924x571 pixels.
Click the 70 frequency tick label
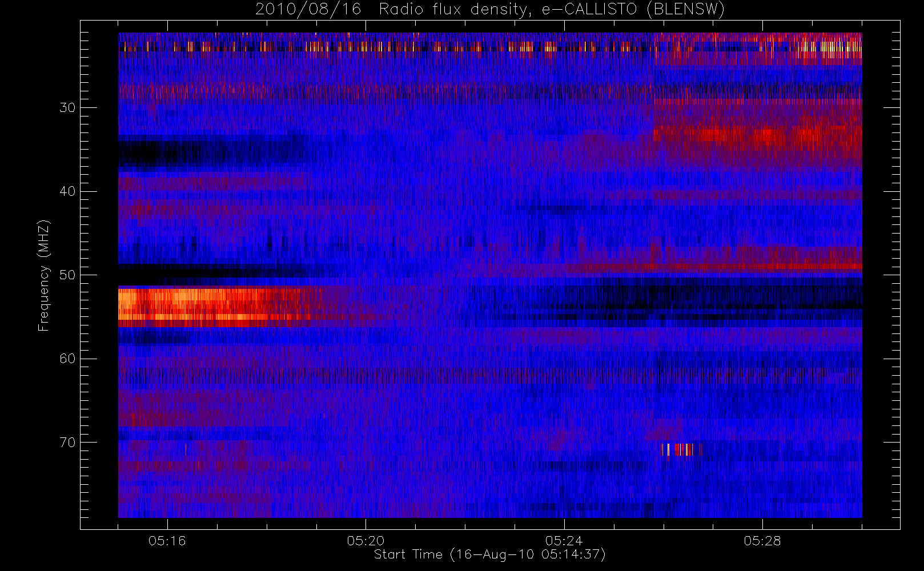[x=67, y=443]
